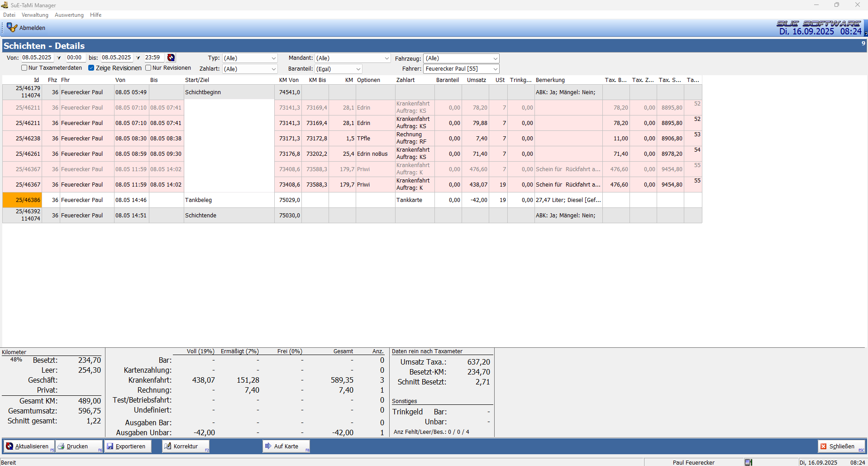Open the Verwaltung menu
The image size is (868, 466).
point(35,15)
